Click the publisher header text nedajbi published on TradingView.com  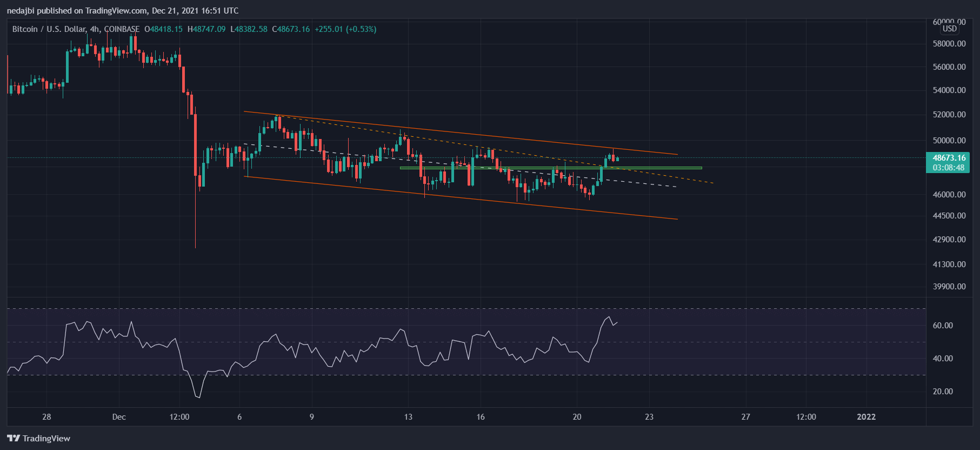[x=123, y=11]
